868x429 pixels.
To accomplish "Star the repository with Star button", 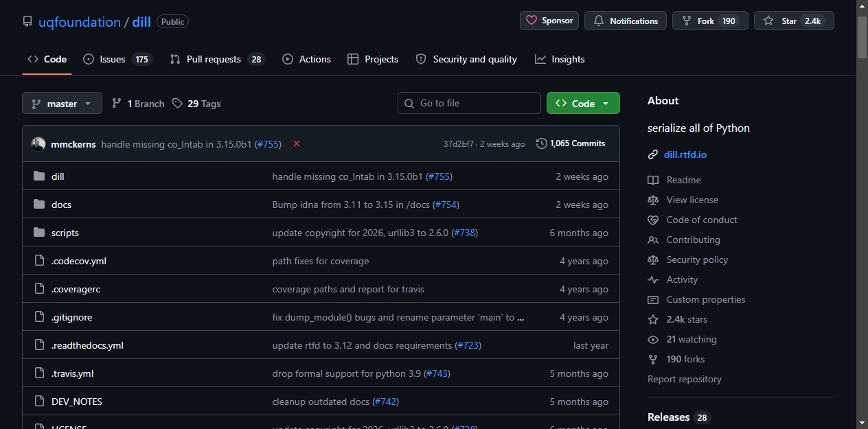I will coord(794,21).
